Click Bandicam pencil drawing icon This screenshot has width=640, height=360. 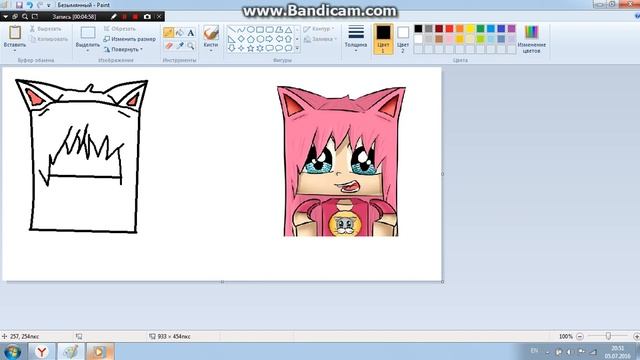(114, 16)
